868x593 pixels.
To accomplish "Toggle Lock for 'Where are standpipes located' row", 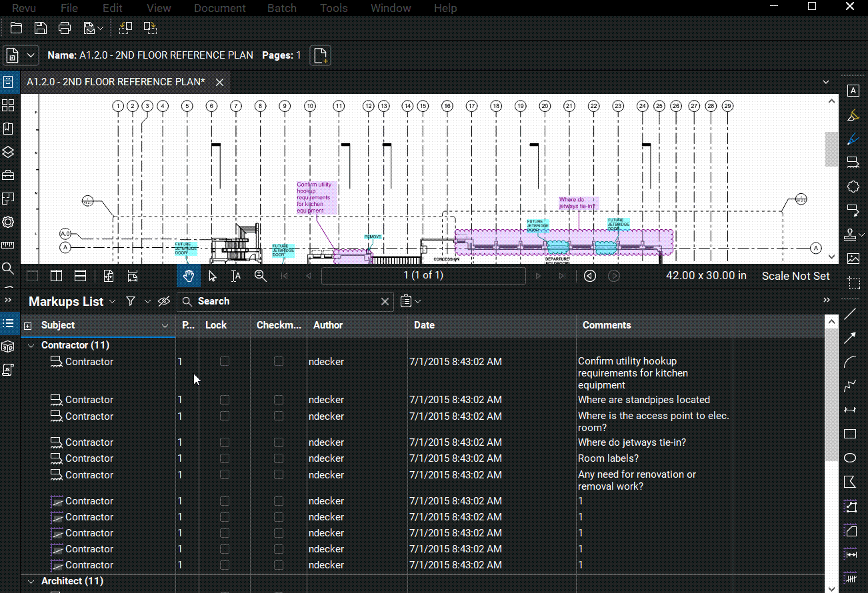I will (x=225, y=400).
